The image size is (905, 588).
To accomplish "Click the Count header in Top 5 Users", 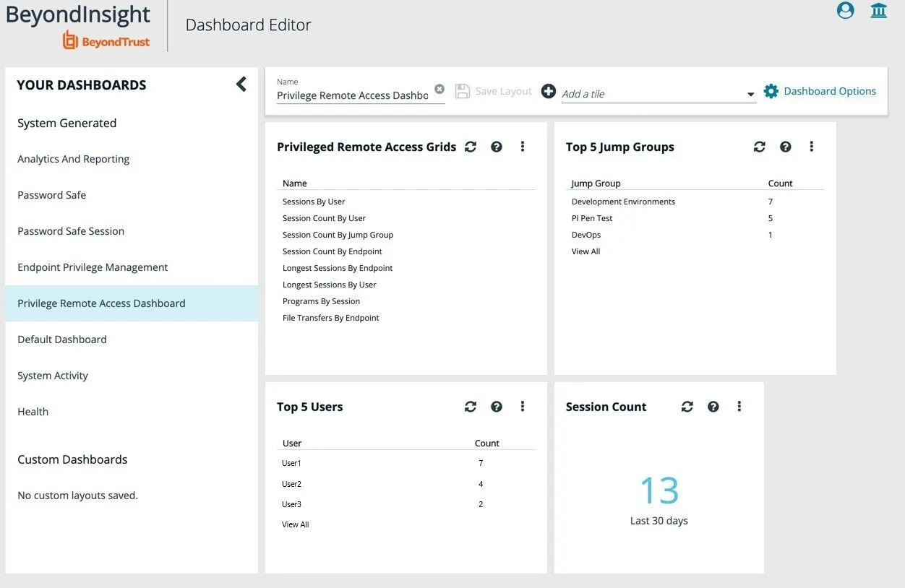I will [486, 444].
